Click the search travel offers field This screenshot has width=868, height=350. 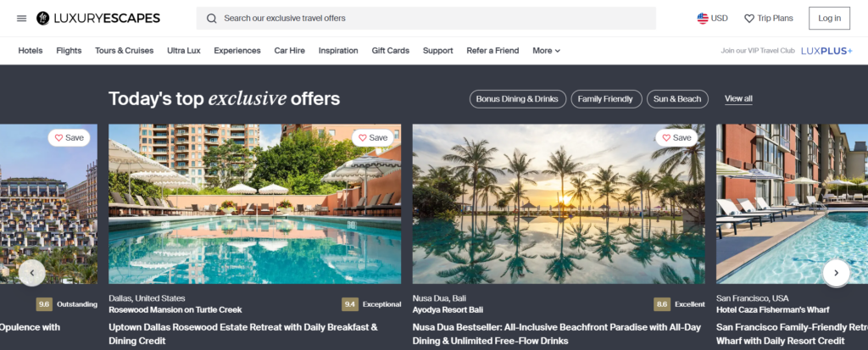(426, 19)
